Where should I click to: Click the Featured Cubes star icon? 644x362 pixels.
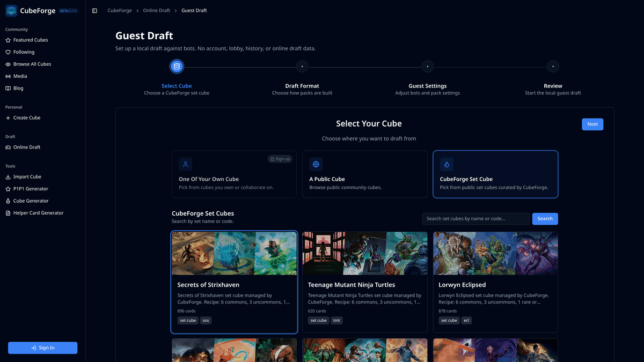[x=8, y=40]
